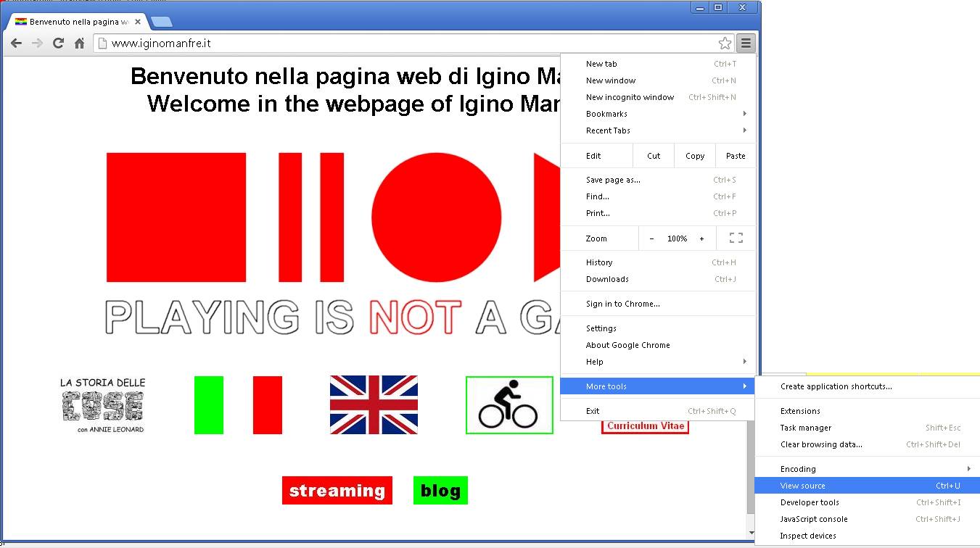Viewport: 980px width, 548px height.
Task: Choose Exit from the Chrome menu
Action: pyautogui.click(x=658, y=411)
